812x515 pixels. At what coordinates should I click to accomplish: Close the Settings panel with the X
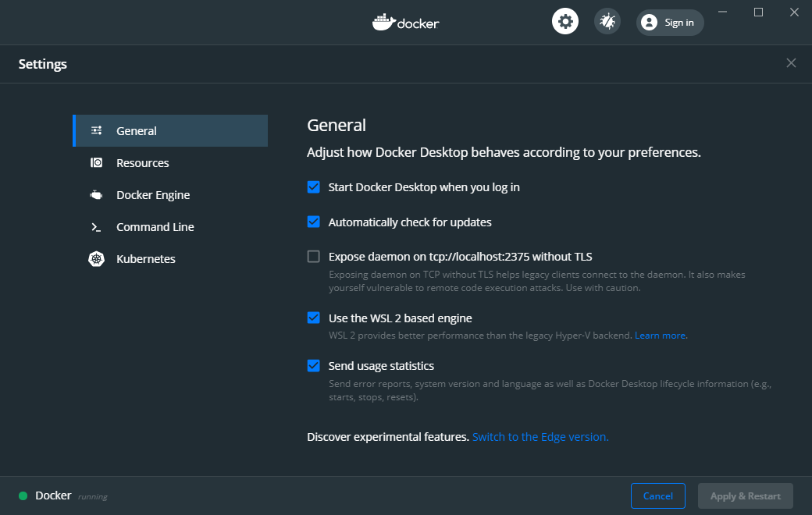[x=791, y=63]
